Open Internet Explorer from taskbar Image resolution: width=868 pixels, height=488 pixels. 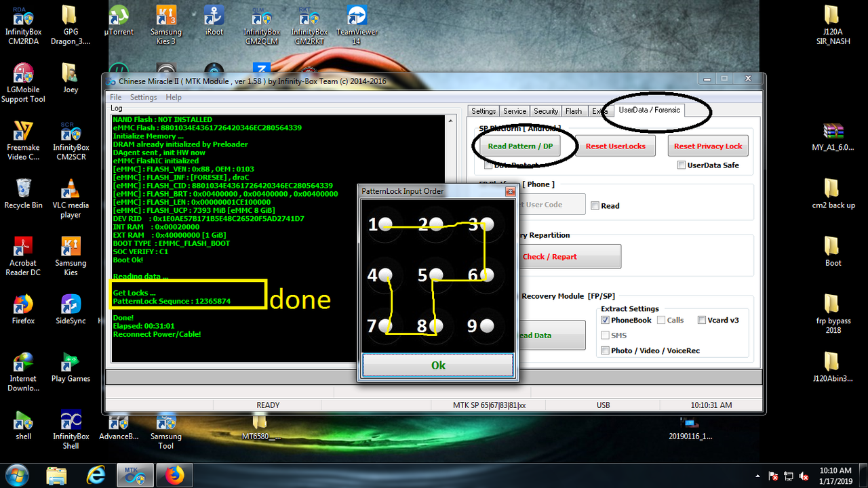(96, 475)
